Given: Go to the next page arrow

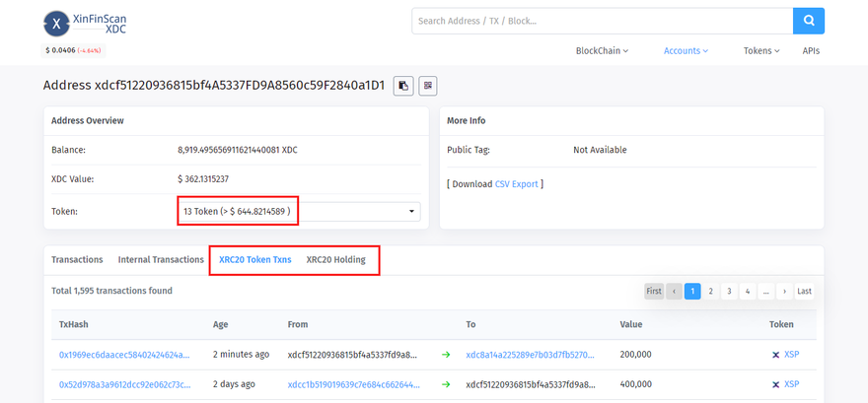Looking at the screenshot, I should pos(784,292).
